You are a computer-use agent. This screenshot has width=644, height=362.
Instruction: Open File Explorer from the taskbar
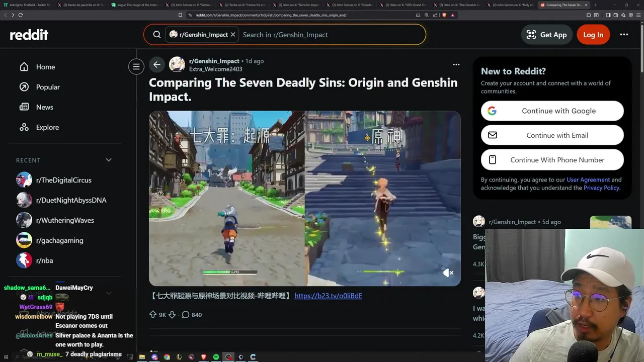point(142,357)
